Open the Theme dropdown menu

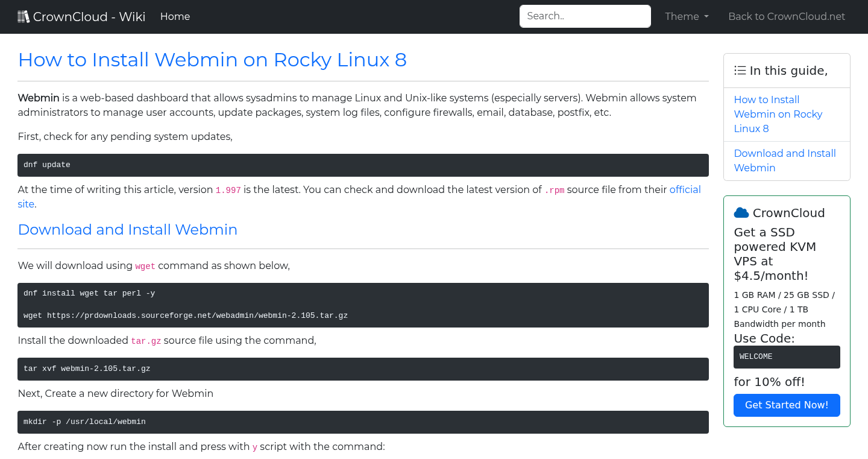pyautogui.click(x=686, y=16)
